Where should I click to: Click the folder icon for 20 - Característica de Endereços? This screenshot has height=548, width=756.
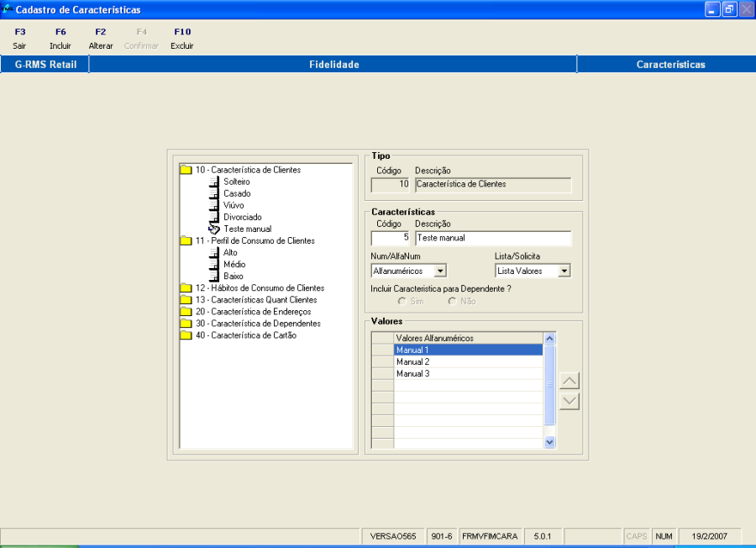pyautogui.click(x=186, y=312)
